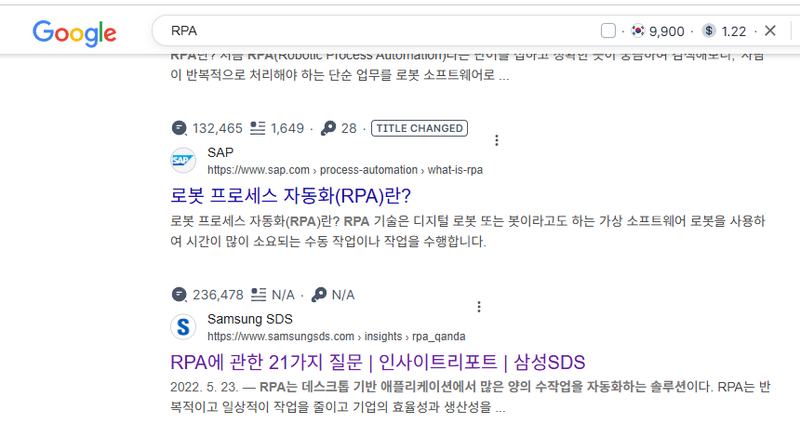The width and height of the screenshot is (800, 421).
Task: Focus the search box containing RPA
Action: tap(378, 31)
